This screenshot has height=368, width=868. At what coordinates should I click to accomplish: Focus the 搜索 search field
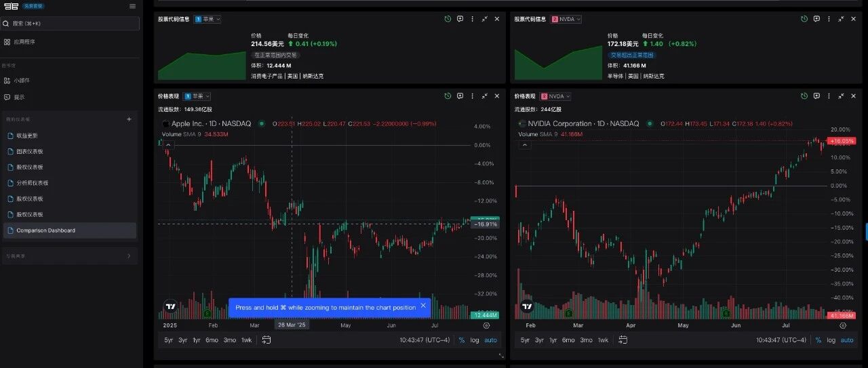click(71, 23)
